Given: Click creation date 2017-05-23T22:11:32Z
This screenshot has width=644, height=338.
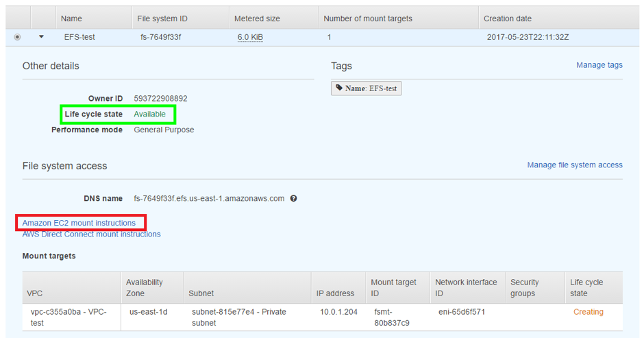Looking at the screenshot, I should [528, 37].
